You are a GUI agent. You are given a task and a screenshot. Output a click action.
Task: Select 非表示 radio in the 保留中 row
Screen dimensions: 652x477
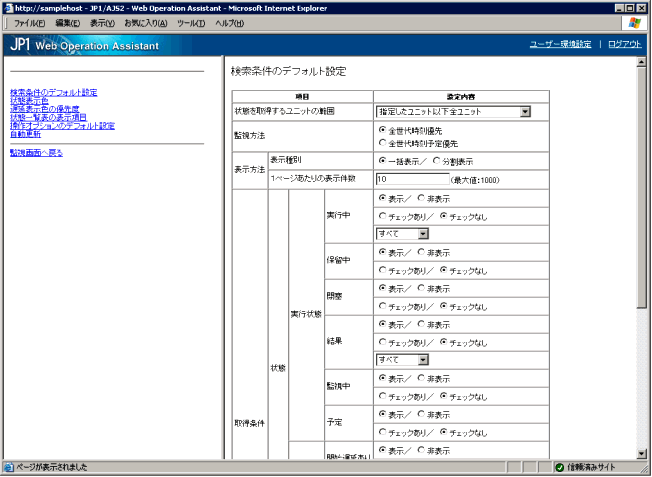(x=421, y=252)
